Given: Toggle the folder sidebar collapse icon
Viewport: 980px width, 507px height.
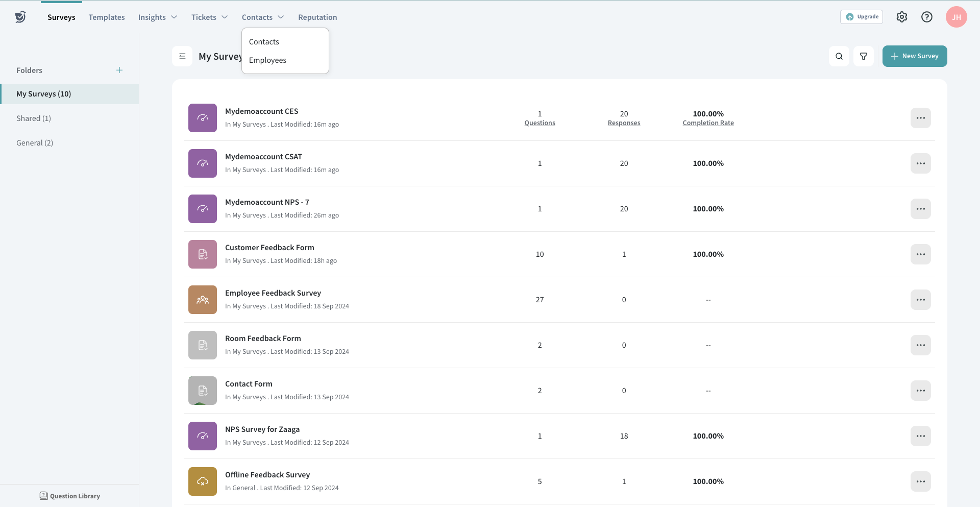Looking at the screenshot, I should coord(182,56).
